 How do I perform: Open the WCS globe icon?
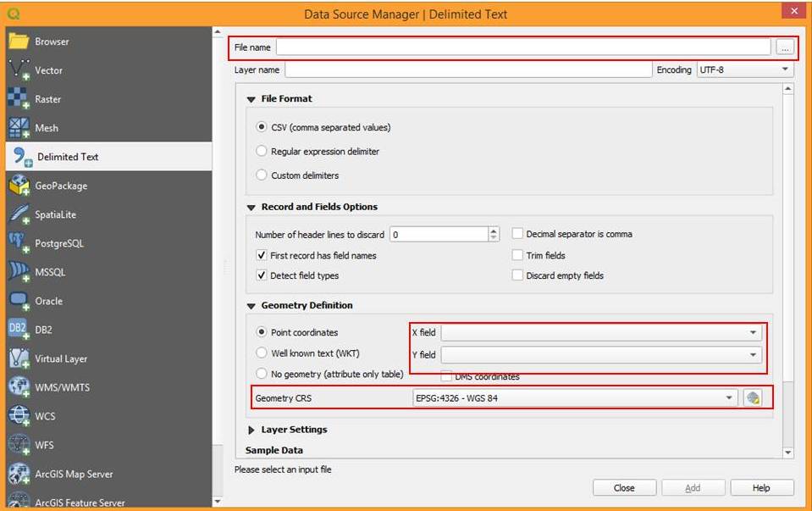[19, 415]
